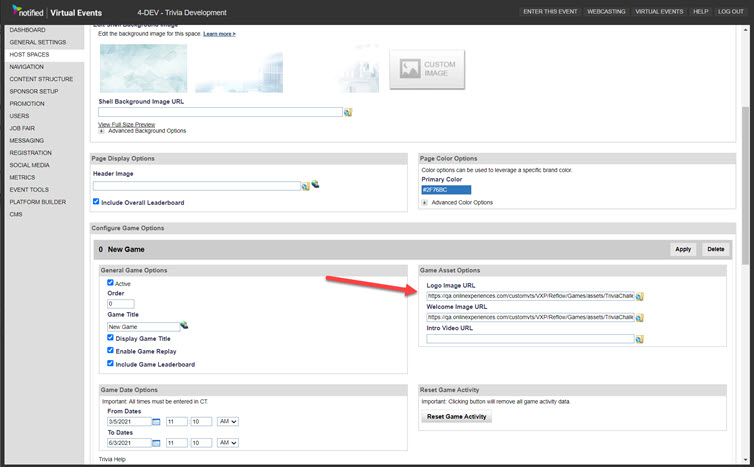Image resolution: width=754 pixels, height=467 pixels.
Task: Delete the New Game
Action: 716,250
